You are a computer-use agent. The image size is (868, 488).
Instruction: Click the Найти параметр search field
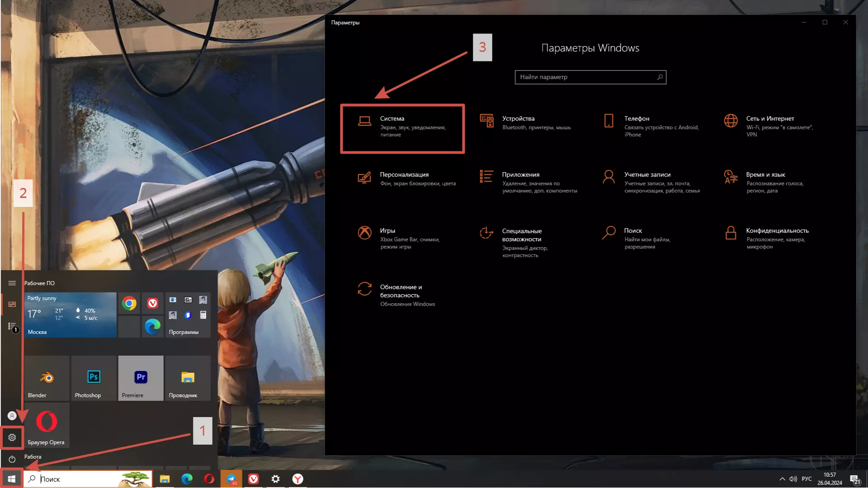coord(586,77)
